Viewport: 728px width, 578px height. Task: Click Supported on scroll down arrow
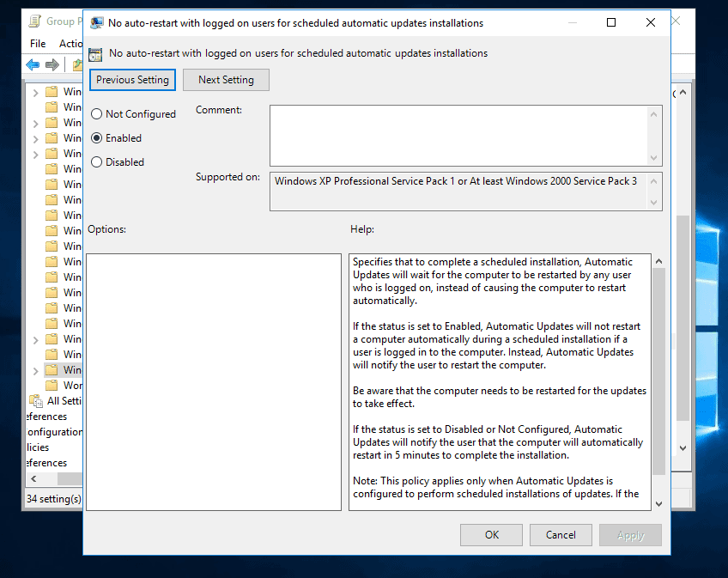(653, 202)
